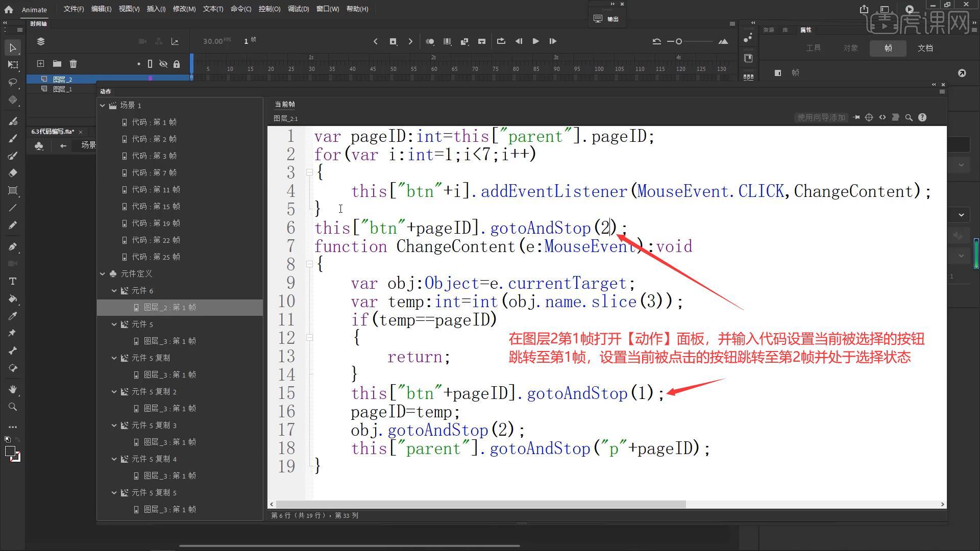Select the Eyedropper tool
Image resolution: width=980 pixels, height=551 pixels.
[x=13, y=316]
